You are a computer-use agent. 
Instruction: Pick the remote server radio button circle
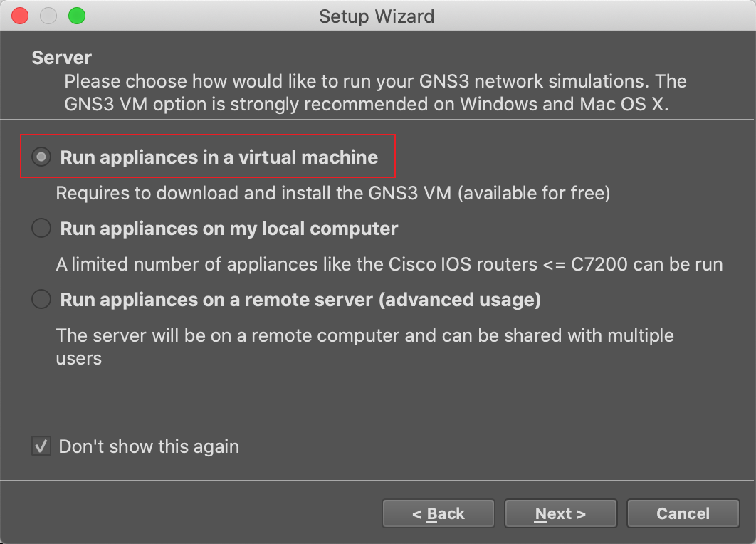pyautogui.click(x=42, y=300)
